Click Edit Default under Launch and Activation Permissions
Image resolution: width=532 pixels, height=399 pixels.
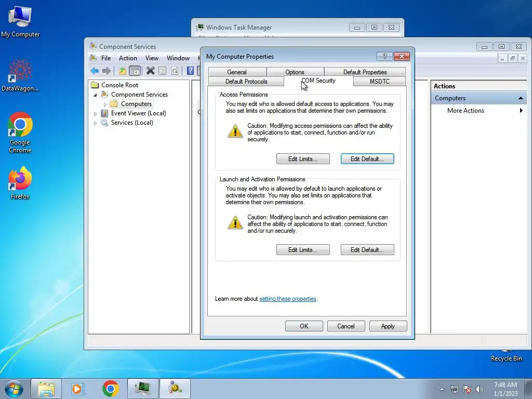367,250
